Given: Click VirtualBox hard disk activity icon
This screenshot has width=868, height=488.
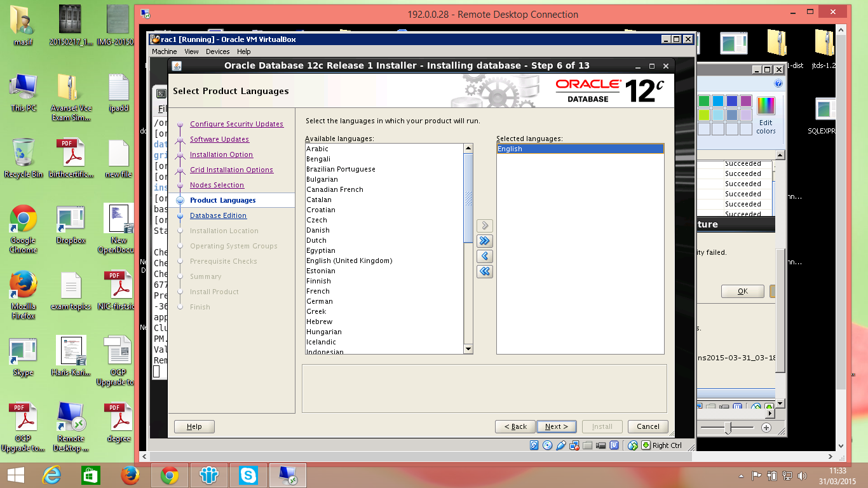Looking at the screenshot, I should coord(534,445).
